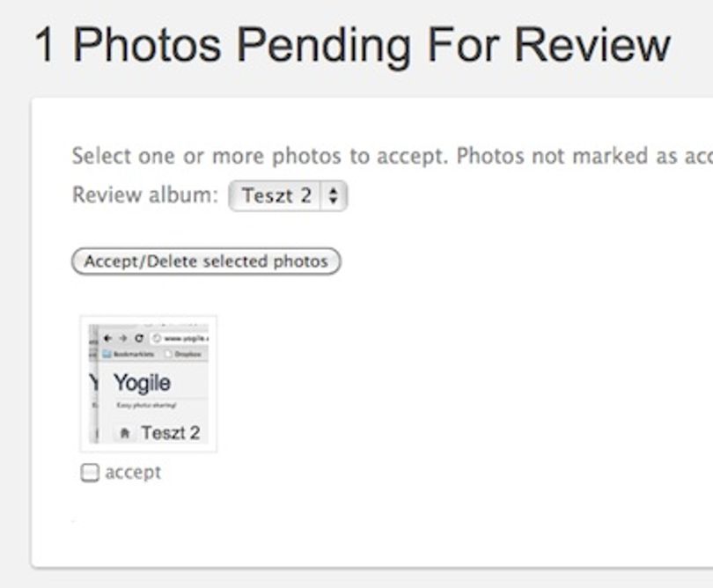Click the globe icon in thumbnail address bar
Viewport: 713px width, 588px height.
(157, 338)
